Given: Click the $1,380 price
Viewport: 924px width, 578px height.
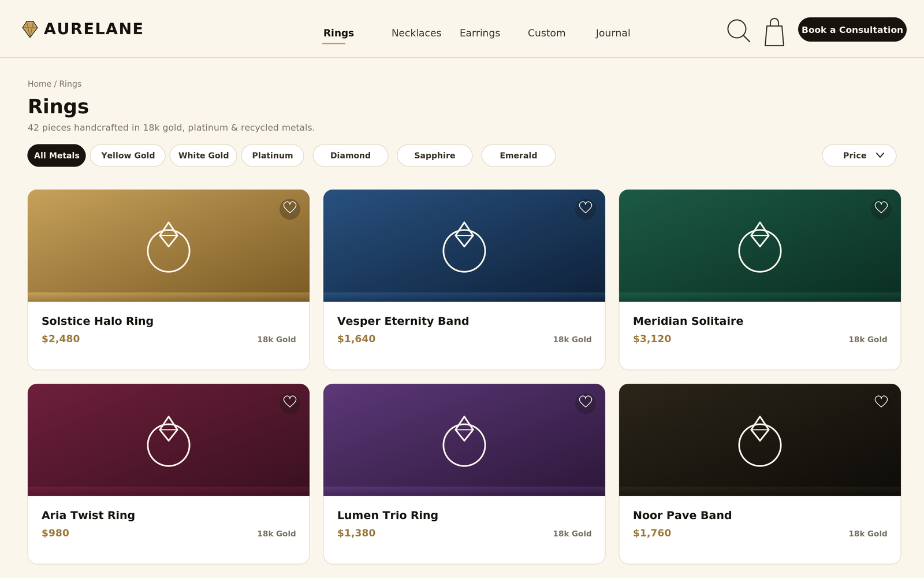Looking at the screenshot, I should coord(356,533).
